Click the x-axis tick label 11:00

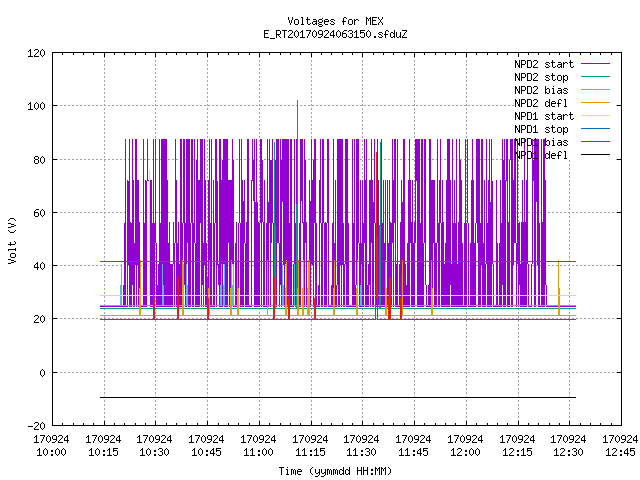[x=258, y=452]
